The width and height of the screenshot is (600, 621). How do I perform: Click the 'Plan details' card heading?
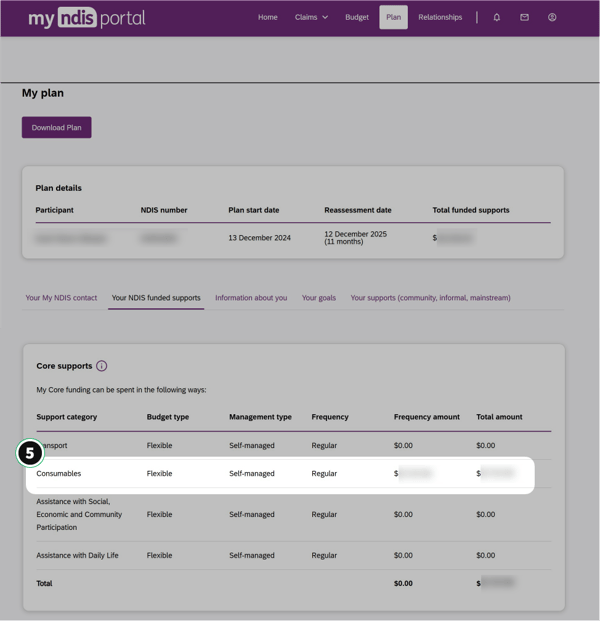tap(59, 188)
